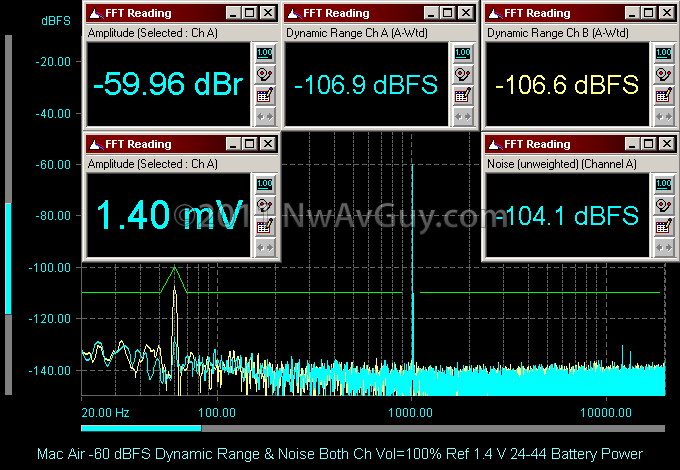Click the dBFS axis unit label
Screen dimensions: 680x470
[56, 21]
